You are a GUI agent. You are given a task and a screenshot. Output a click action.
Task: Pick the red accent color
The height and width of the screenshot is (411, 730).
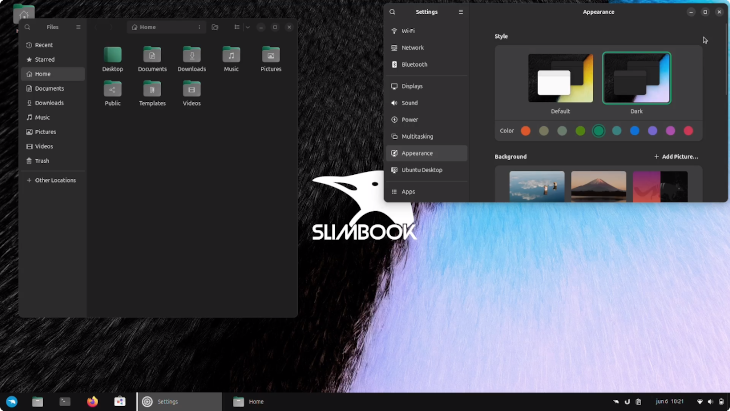click(688, 131)
